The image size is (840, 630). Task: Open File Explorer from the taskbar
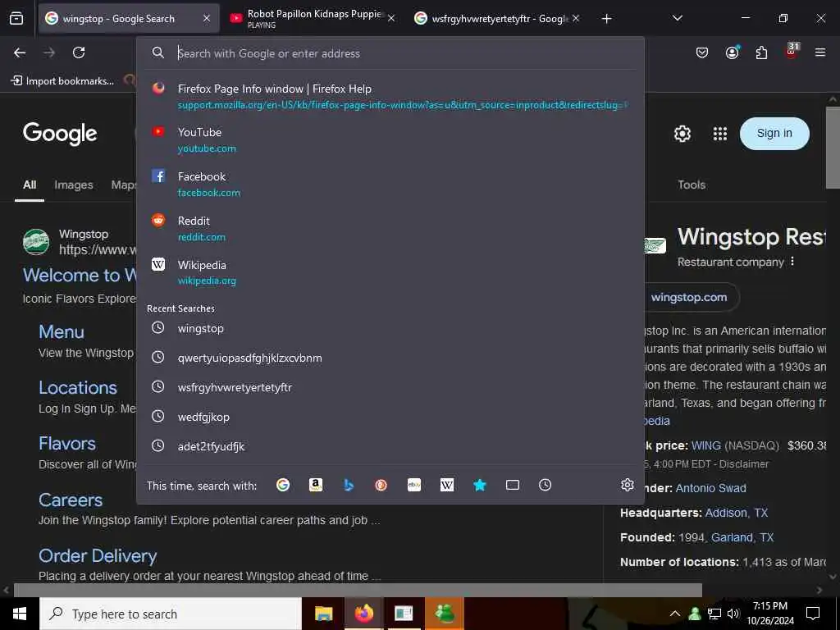pos(323,614)
